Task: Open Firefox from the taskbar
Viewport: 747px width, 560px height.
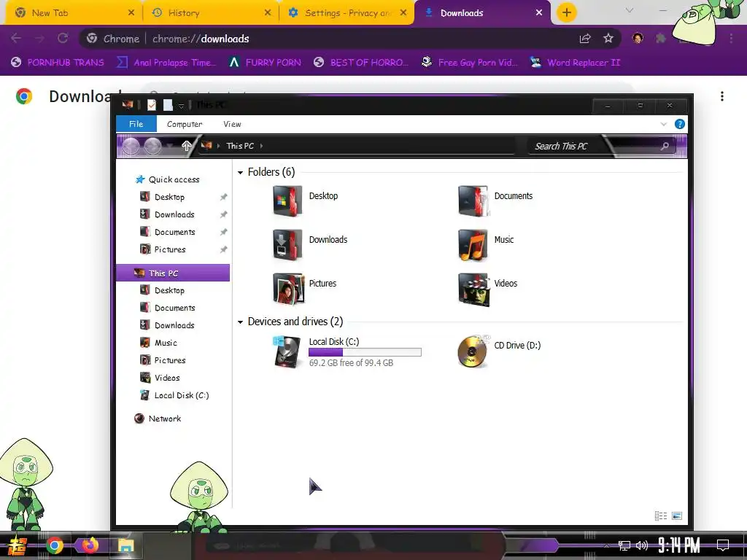Action: coord(90,545)
